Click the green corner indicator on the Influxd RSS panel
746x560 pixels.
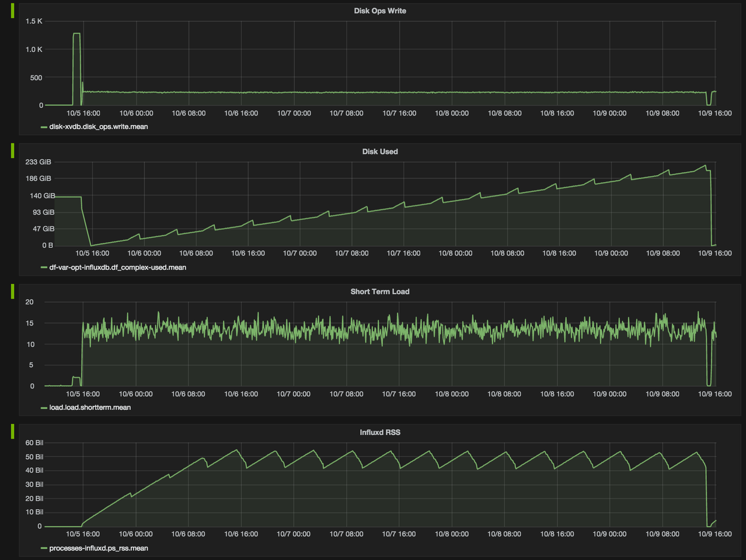pyautogui.click(x=12, y=432)
